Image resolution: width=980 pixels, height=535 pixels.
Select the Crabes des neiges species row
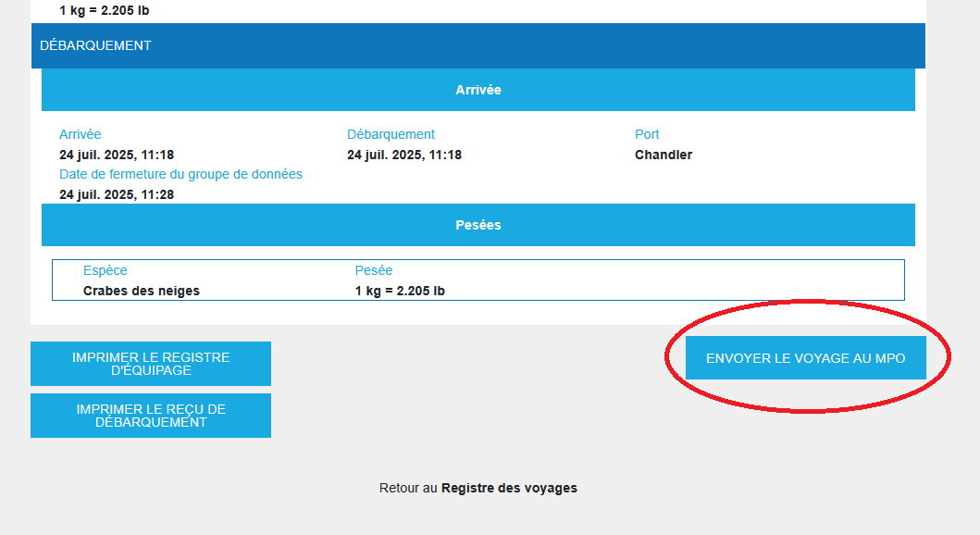(x=142, y=291)
